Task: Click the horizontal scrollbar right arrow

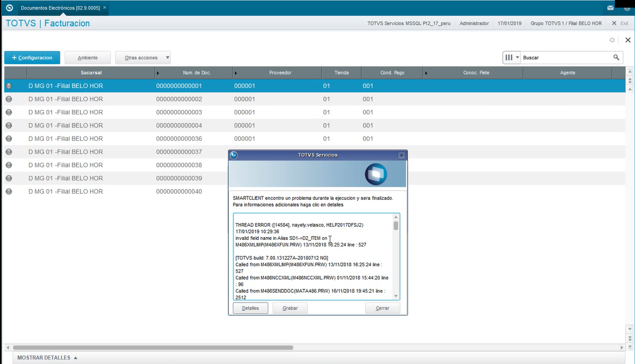Action: click(x=622, y=347)
